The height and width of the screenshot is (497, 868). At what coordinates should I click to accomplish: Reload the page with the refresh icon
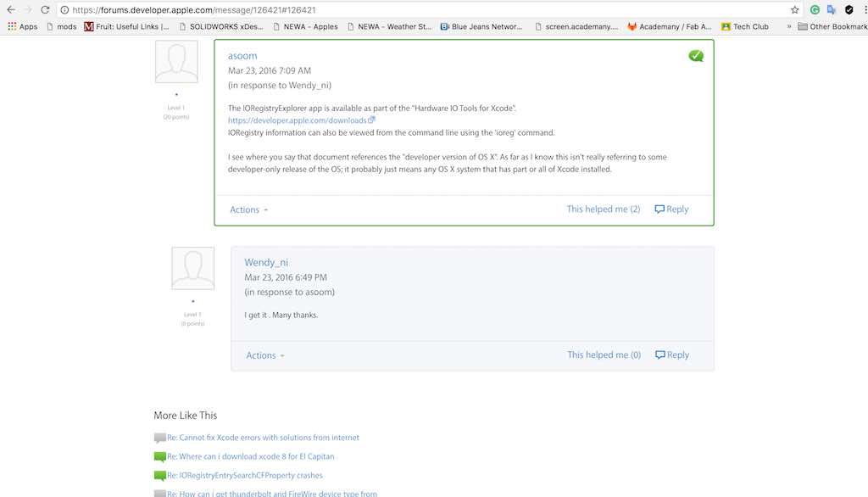coord(46,10)
